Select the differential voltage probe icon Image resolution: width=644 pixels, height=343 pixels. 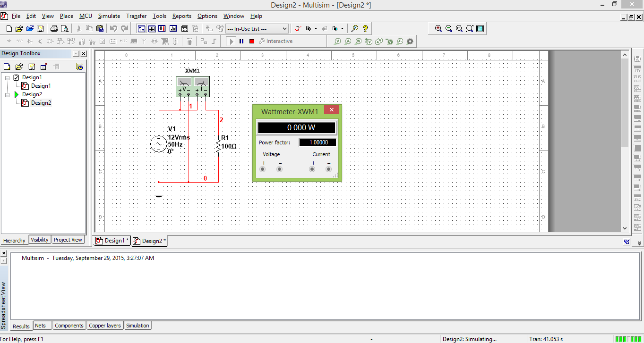pyautogui.click(x=369, y=42)
